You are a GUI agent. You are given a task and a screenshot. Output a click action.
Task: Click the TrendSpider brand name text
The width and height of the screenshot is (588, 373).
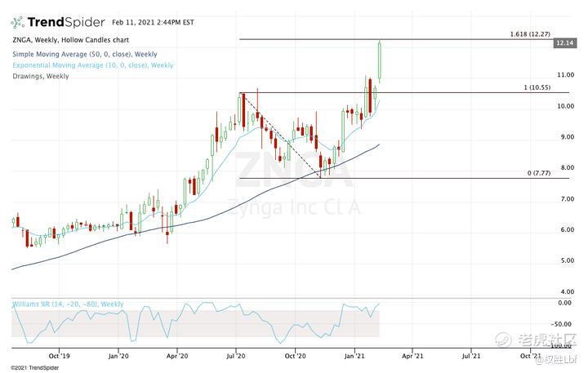(x=66, y=22)
